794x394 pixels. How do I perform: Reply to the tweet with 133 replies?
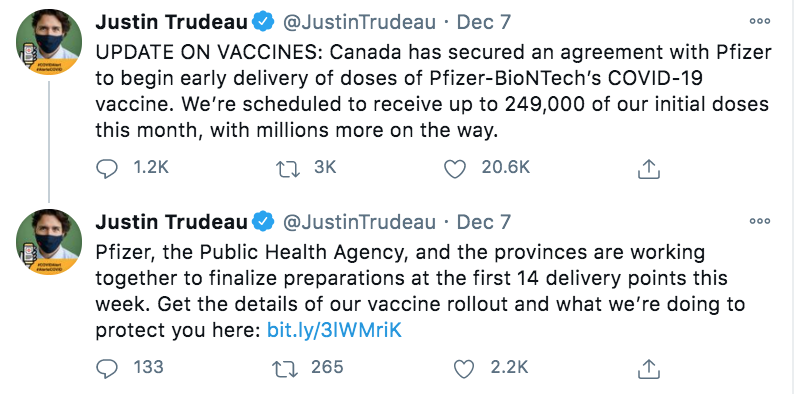106,368
